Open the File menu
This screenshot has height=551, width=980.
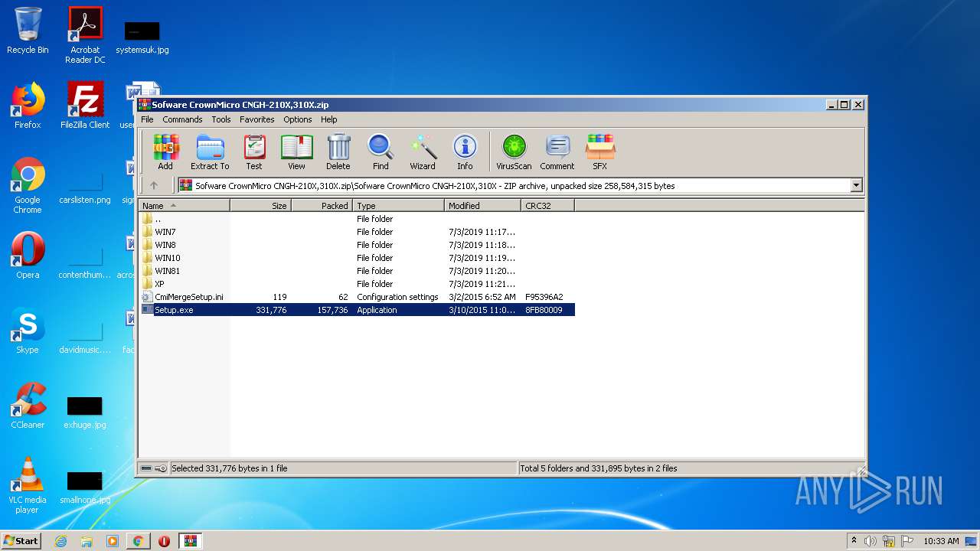tap(147, 119)
